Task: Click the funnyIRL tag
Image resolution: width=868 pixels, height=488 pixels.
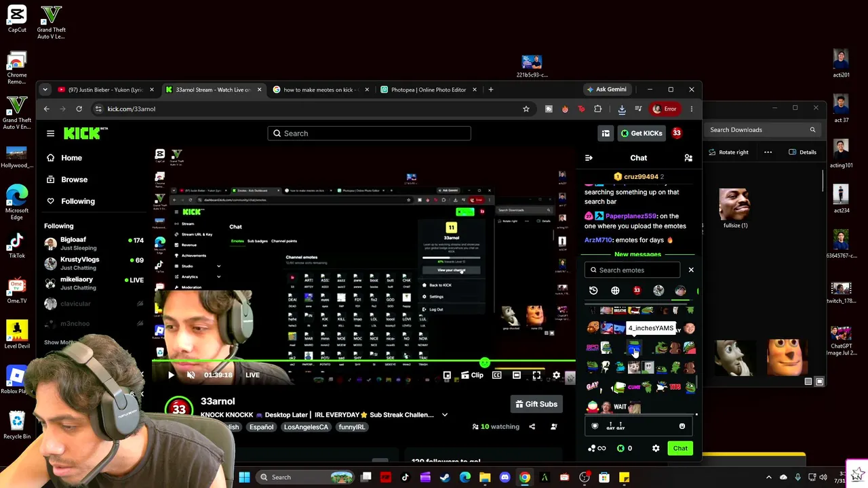Action: pyautogui.click(x=352, y=427)
